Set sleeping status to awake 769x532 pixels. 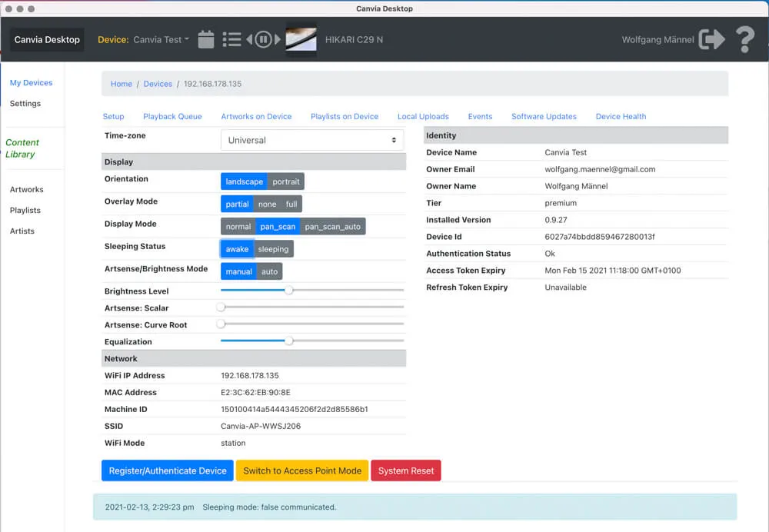click(x=238, y=249)
